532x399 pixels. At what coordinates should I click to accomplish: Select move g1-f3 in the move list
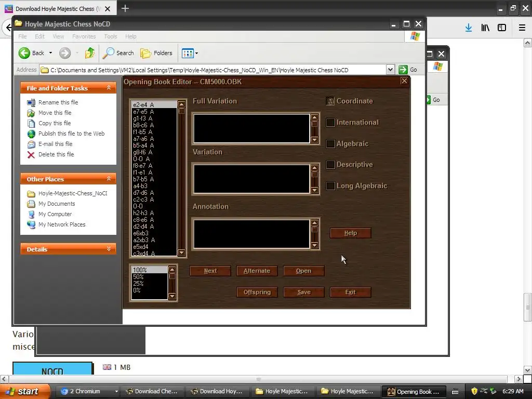(154, 118)
